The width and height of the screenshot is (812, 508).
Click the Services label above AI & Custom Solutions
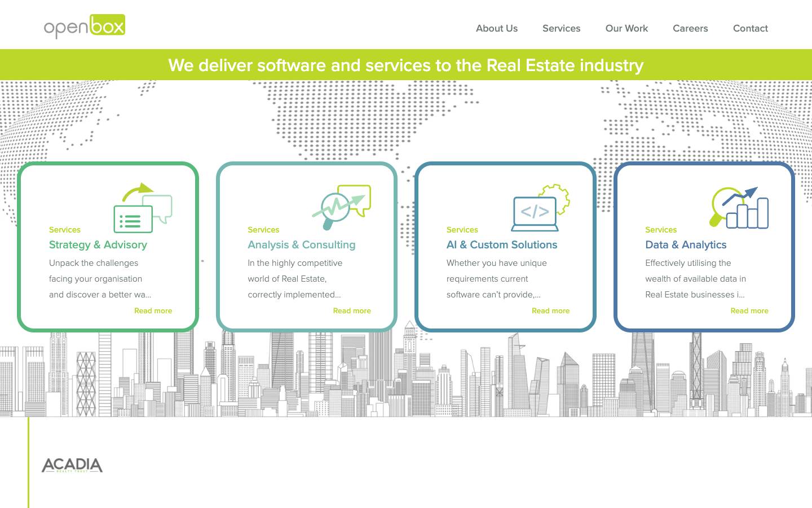pyautogui.click(x=462, y=230)
